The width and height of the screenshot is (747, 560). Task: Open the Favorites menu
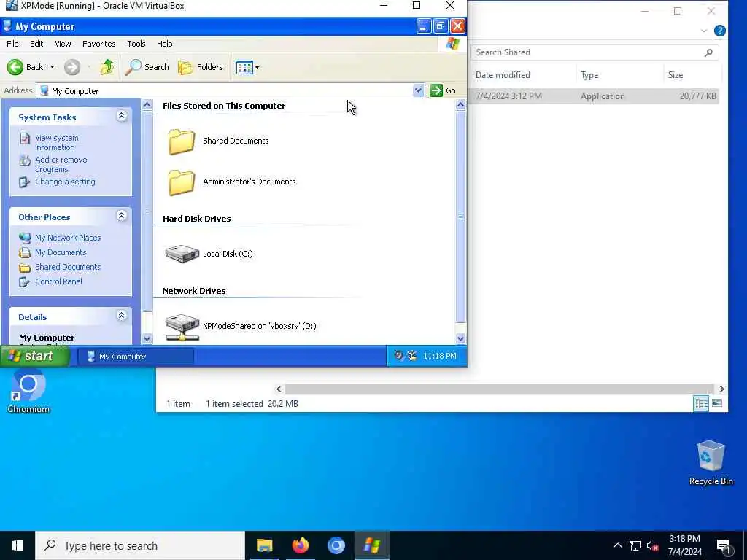(99, 44)
